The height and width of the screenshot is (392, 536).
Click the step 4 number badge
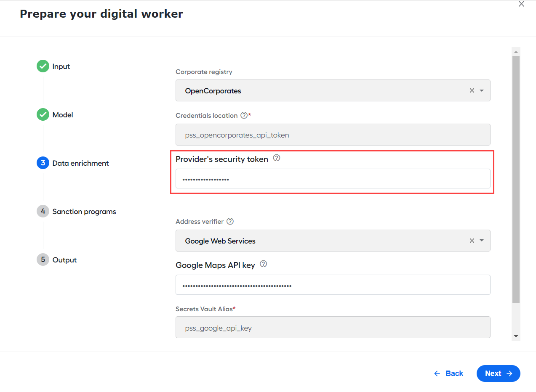(43, 211)
